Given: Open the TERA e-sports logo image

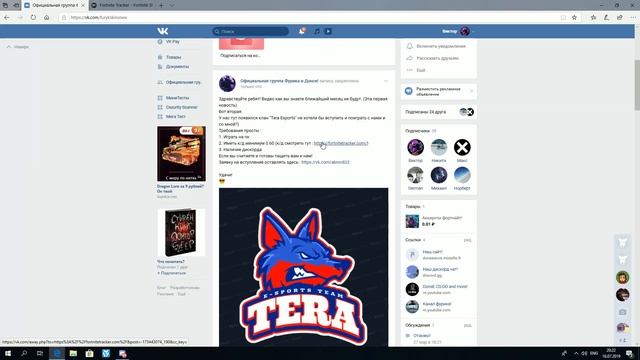Looking at the screenshot, I should tap(304, 267).
